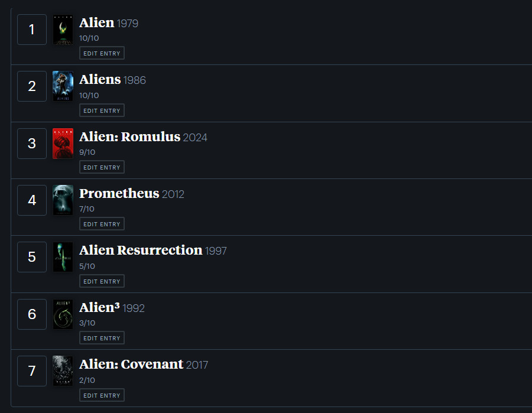Edit entry for Alien 1979

(102, 53)
